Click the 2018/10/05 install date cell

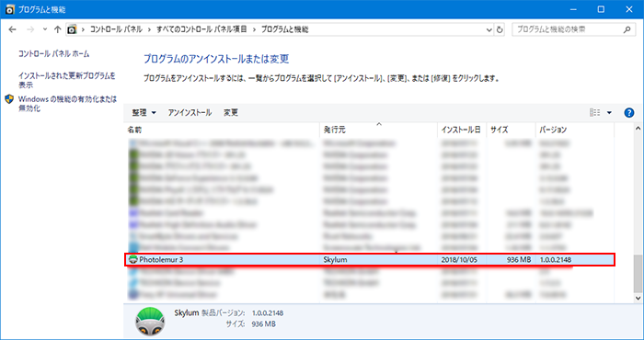click(459, 260)
